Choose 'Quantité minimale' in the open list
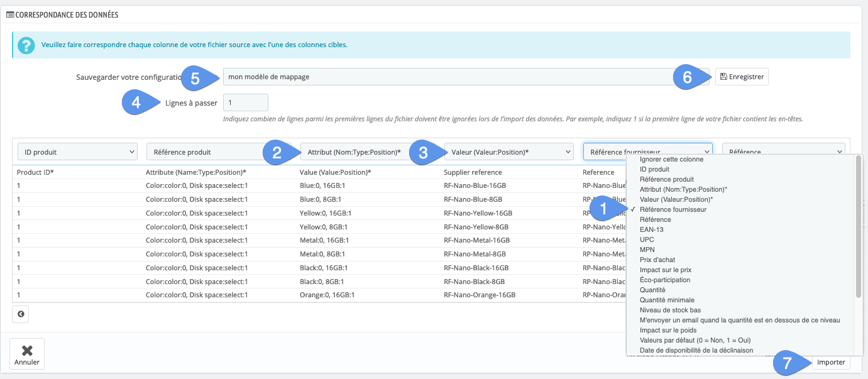 coord(667,300)
